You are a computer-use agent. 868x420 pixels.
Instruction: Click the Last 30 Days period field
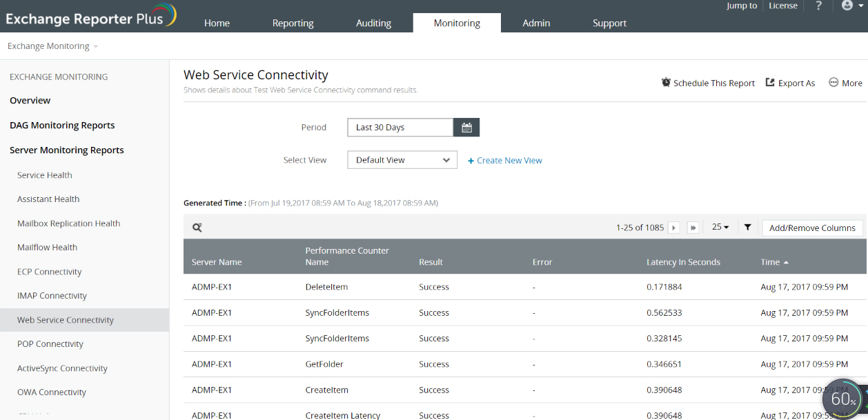click(400, 127)
